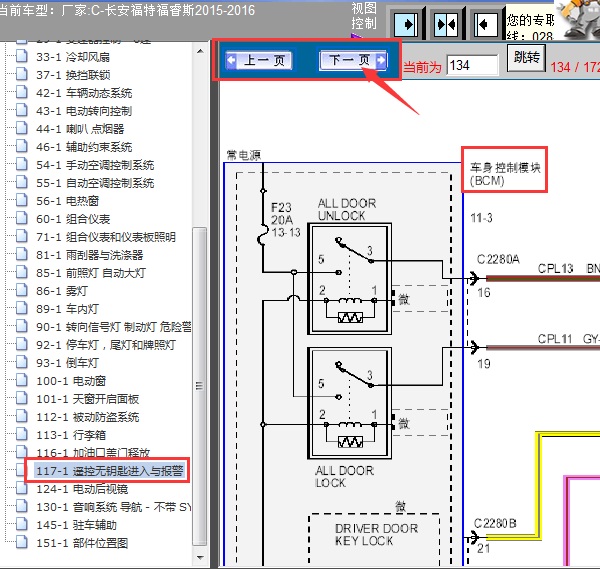Screen dimensions: 600x569
Task: Select 93-1 倒车灯 entry
Action: tap(67, 363)
